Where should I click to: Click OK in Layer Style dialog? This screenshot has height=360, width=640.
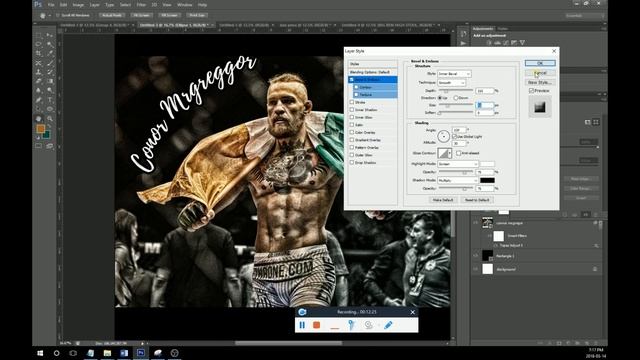tap(540, 63)
